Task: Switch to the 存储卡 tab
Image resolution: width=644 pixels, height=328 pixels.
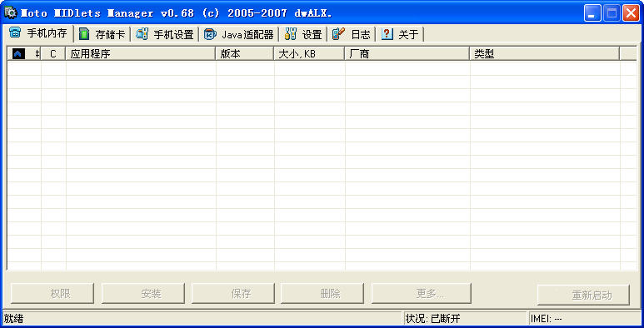Action: click(102, 34)
